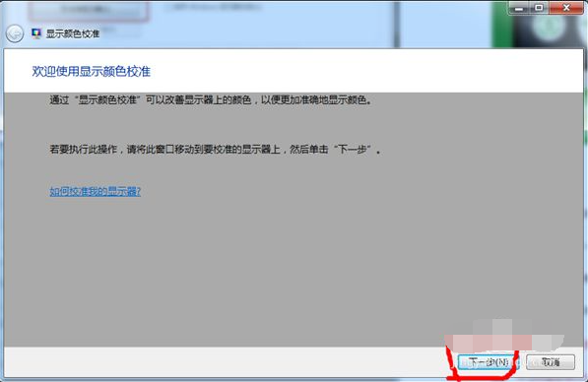Maximize the calibration window
The width and height of the screenshot is (588, 382).
(539, 8)
